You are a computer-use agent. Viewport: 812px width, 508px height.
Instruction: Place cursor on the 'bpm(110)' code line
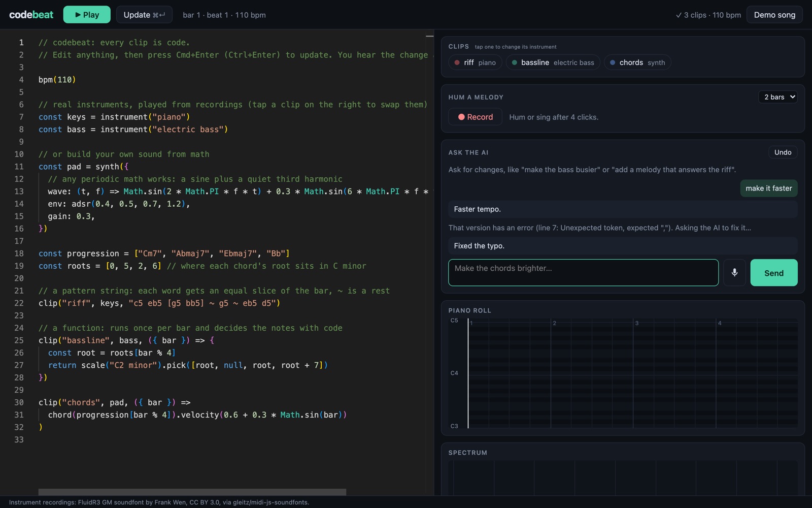click(x=57, y=80)
